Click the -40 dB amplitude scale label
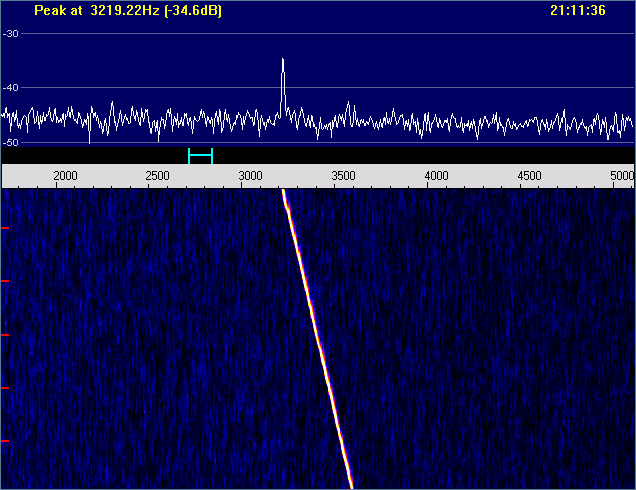Viewport: 636px width, 490px height. [11, 88]
